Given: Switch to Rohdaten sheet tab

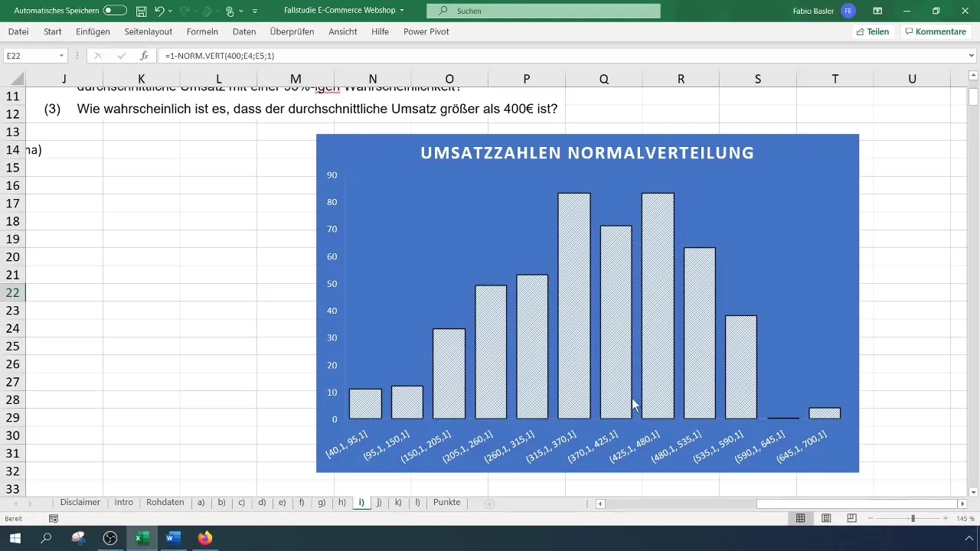Looking at the screenshot, I should click(x=165, y=503).
